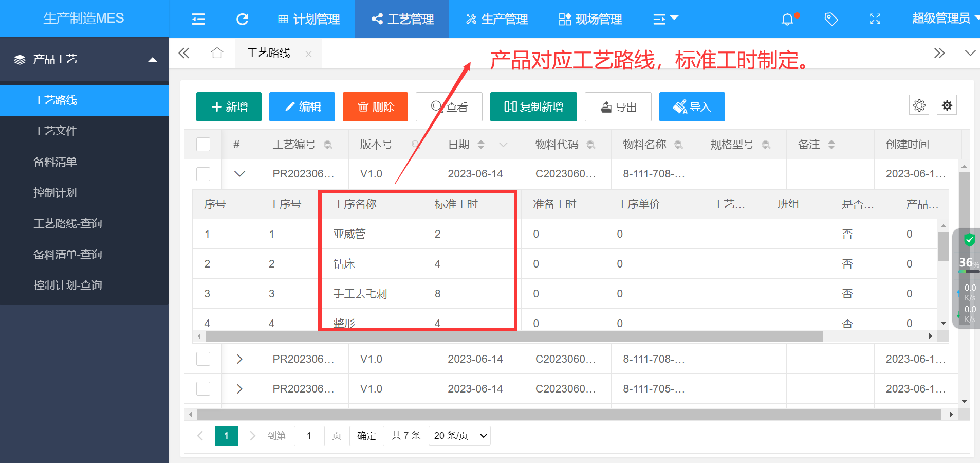Go to the home page icon tab
This screenshot has height=463, width=980.
pos(217,53)
